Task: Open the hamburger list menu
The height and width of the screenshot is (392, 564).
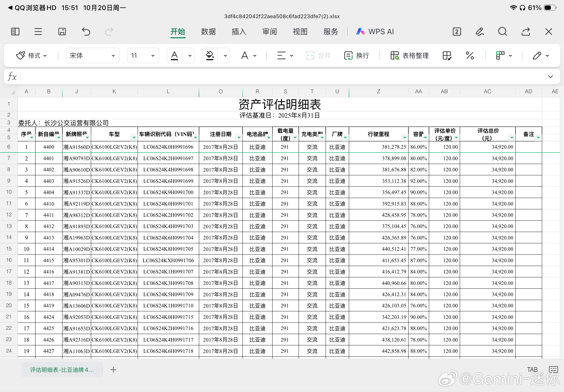Action: click(x=38, y=32)
